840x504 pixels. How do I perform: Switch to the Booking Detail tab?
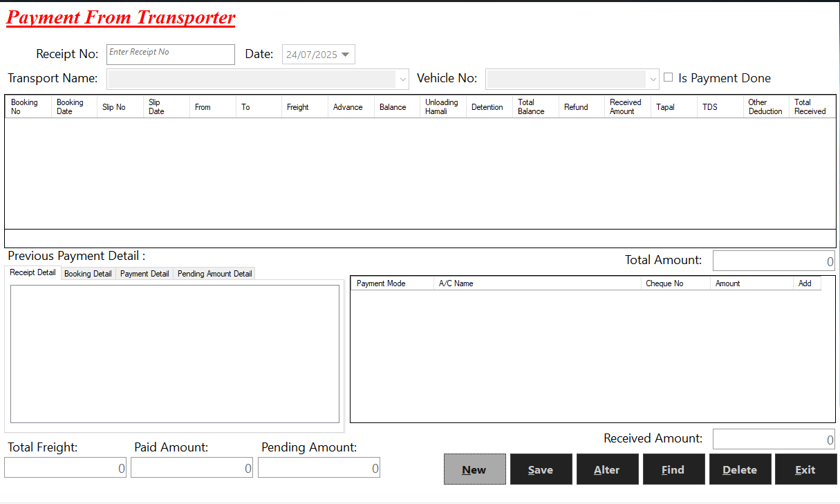coord(88,274)
